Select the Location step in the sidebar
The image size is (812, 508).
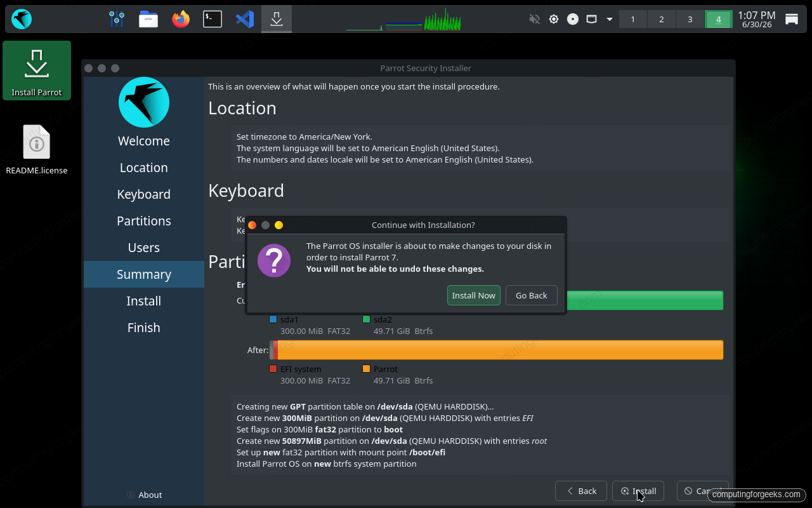[144, 168]
